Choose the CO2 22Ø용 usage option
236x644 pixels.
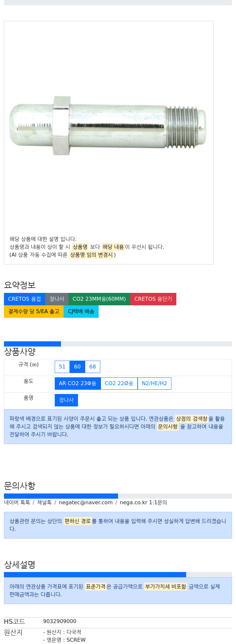click(x=119, y=384)
